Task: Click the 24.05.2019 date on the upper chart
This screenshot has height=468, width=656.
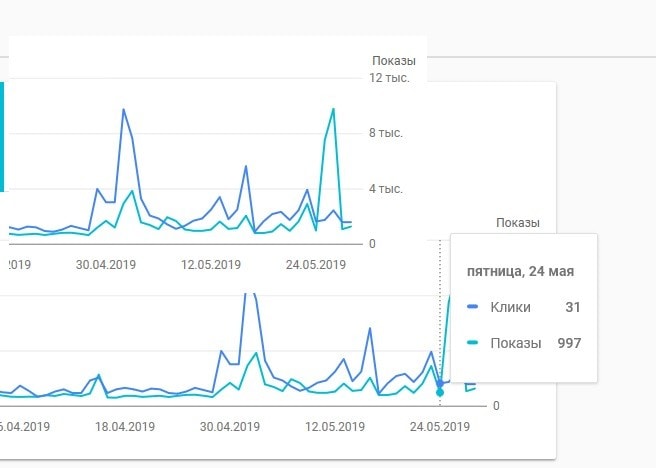Action: point(316,265)
